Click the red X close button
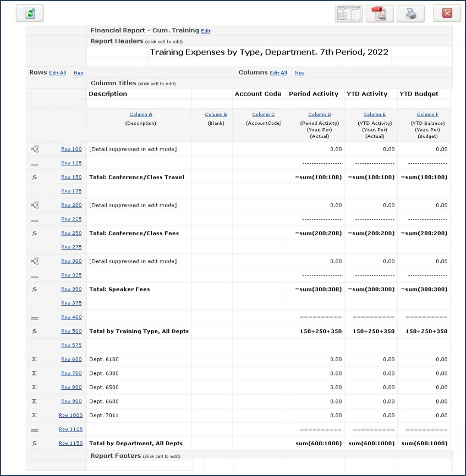 point(447,14)
